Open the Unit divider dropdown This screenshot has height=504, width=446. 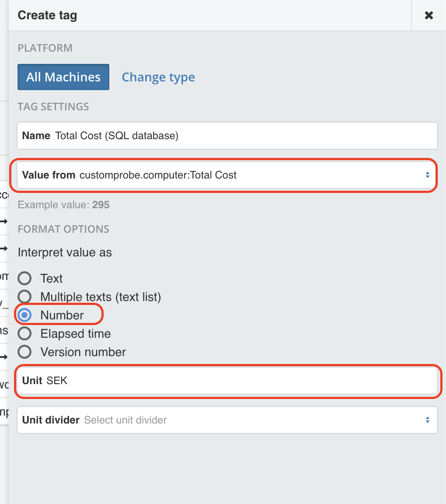[x=227, y=420]
